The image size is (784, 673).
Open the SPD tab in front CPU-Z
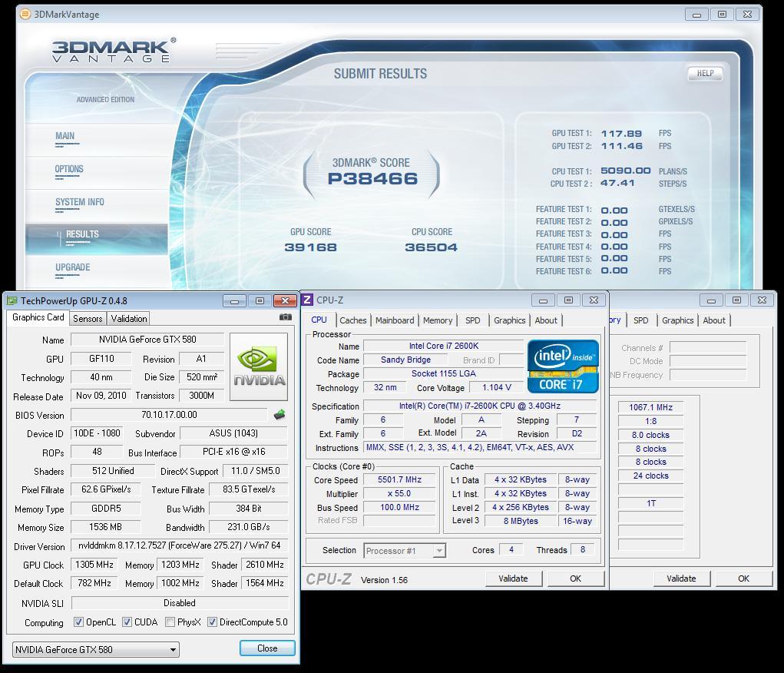472,320
